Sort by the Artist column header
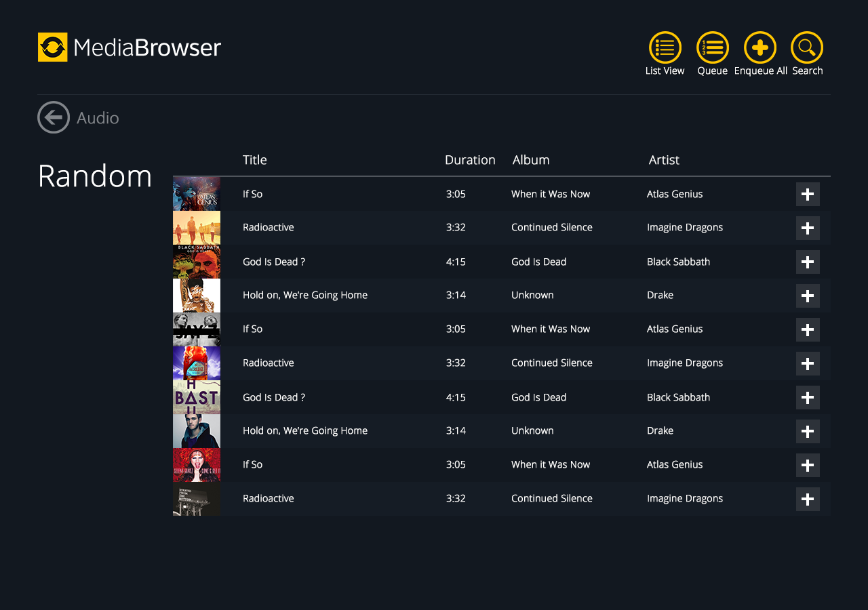868x610 pixels. click(x=664, y=160)
